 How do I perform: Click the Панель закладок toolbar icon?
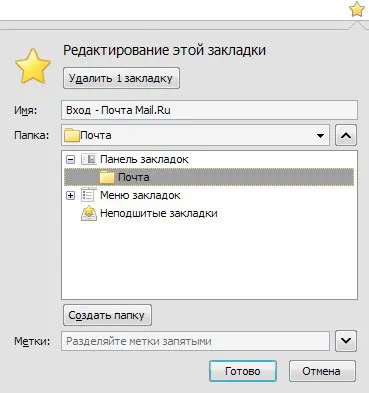89,159
